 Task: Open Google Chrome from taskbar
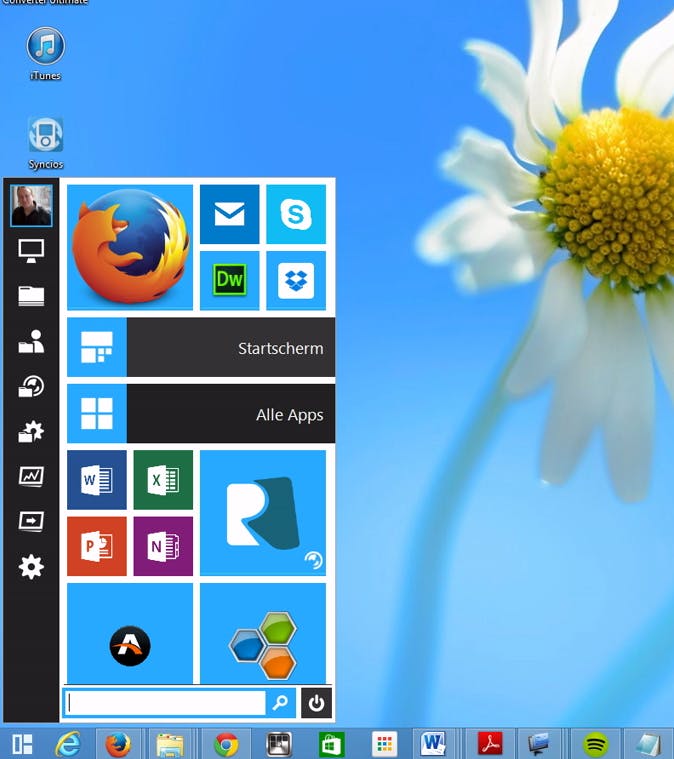227,744
